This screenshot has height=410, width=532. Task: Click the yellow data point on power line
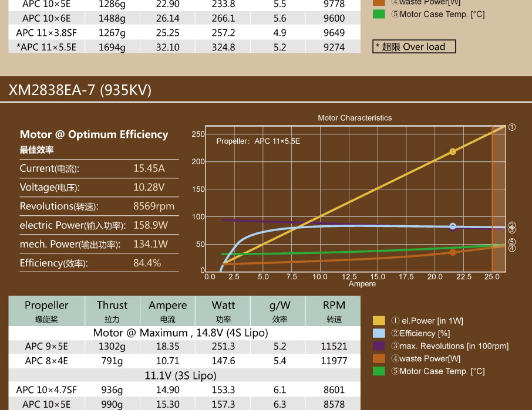click(453, 151)
